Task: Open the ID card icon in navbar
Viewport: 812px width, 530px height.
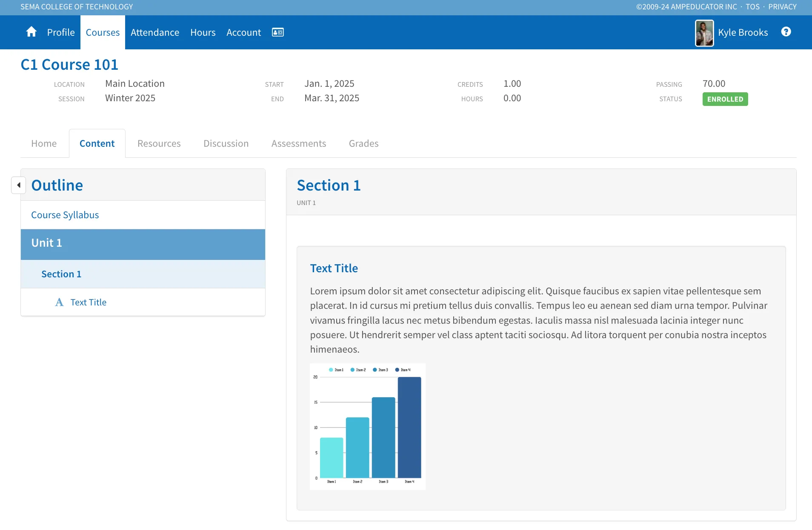Action: pyautogui.click(x=278, y=32)
